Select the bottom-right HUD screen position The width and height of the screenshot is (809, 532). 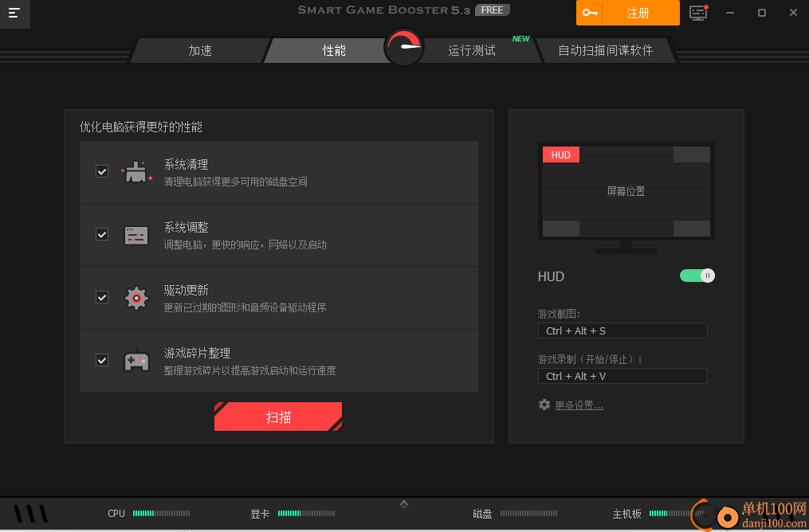691,229
